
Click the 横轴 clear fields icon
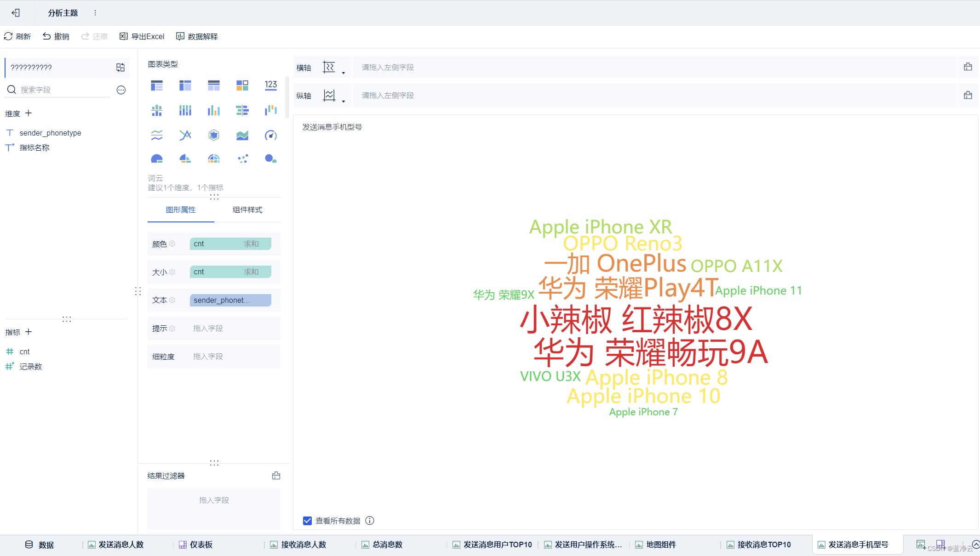click(968, 67)
